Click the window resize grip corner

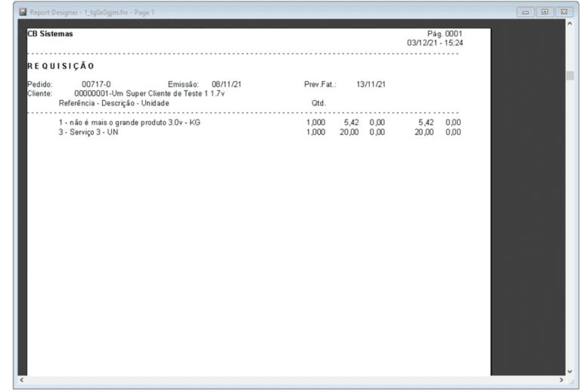[571, 381]
